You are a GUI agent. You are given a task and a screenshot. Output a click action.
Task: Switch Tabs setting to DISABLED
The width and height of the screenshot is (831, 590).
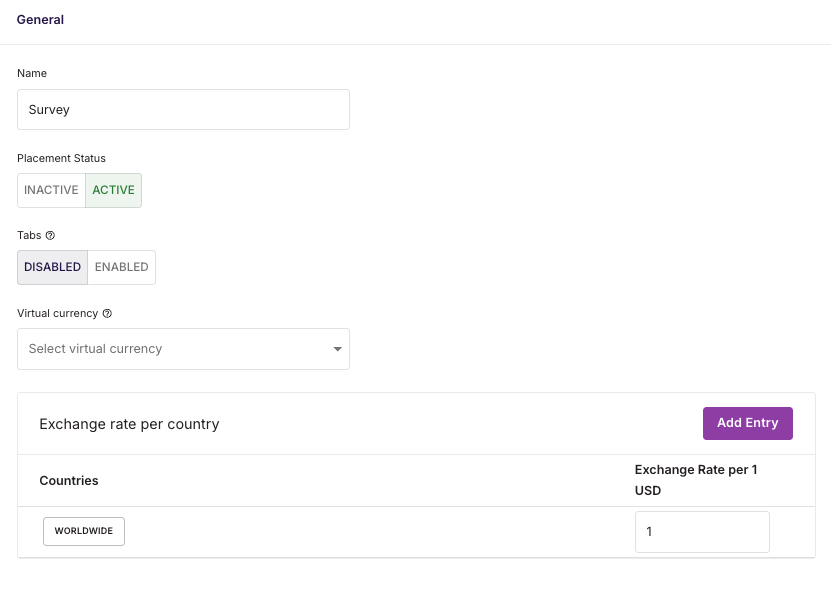coord(52,267)
